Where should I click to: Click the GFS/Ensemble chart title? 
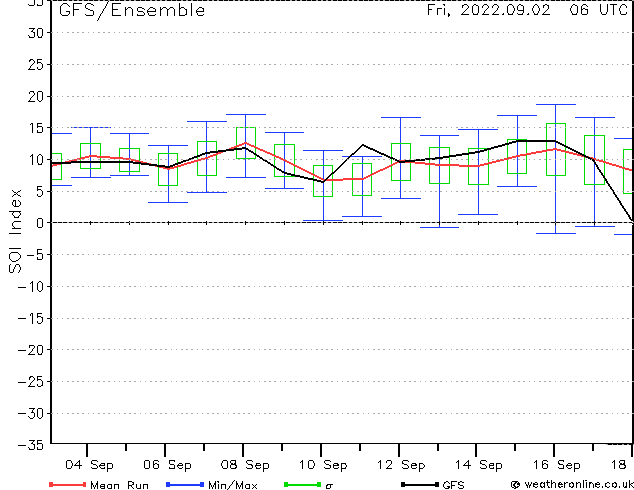[x=132, y=11]
